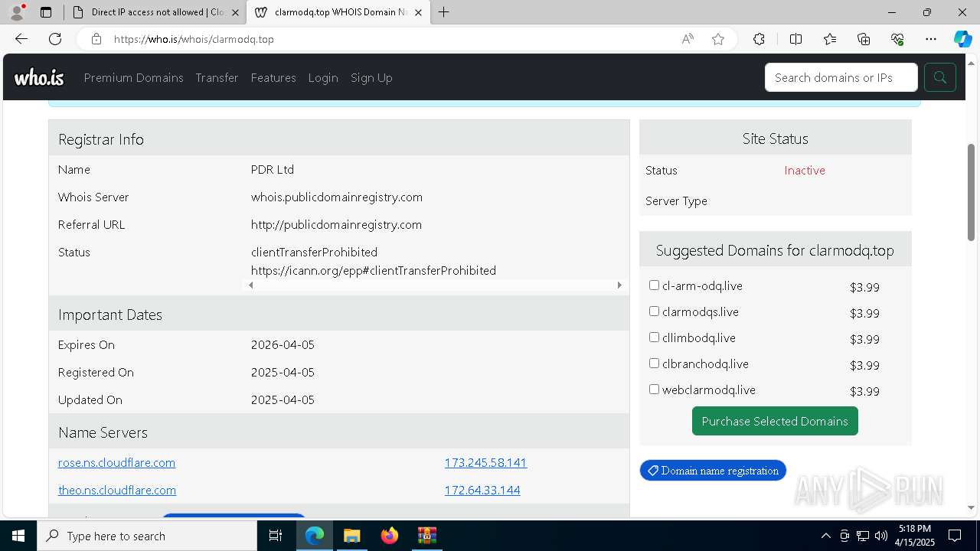Click the browser profile avatar icon
This screenshot has height=551, width=980.
[x=17, y=12]
